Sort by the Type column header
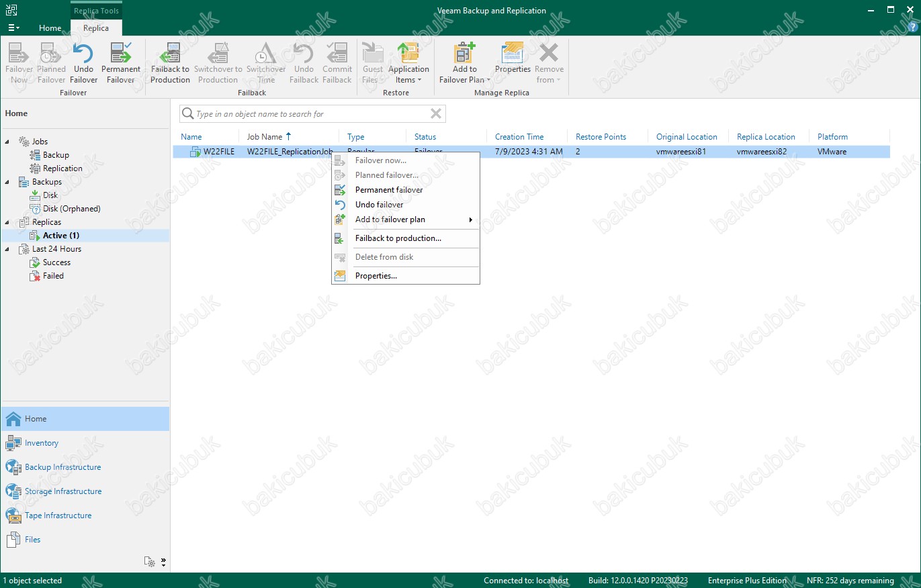 (356, 137)
